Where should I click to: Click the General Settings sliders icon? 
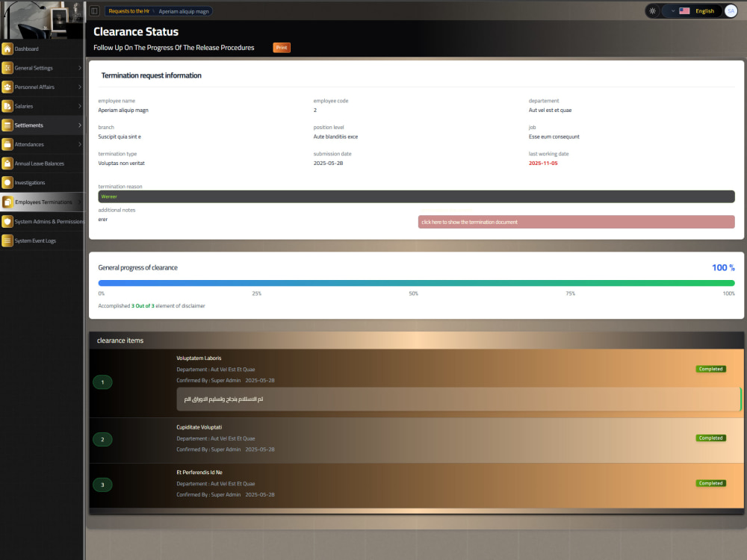point(7,68)
